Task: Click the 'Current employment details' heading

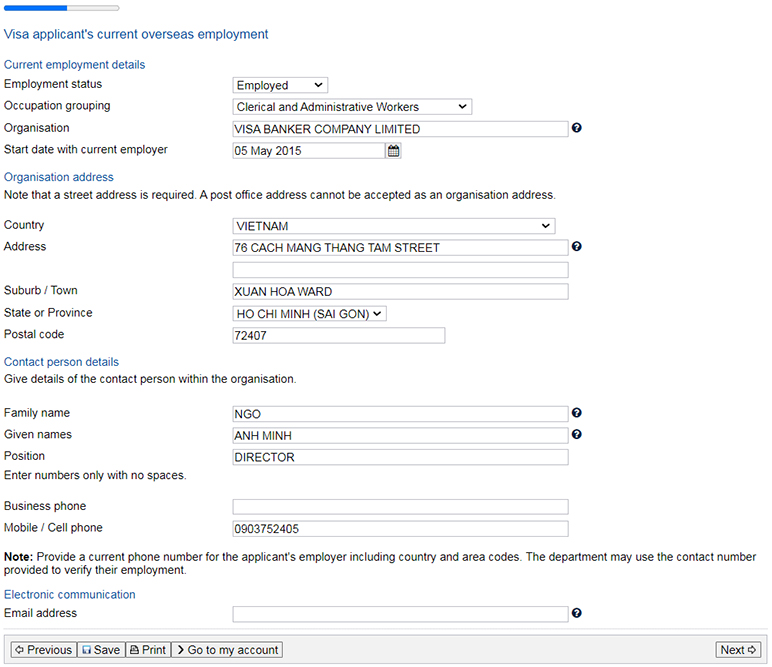Action: pos(74,64)
